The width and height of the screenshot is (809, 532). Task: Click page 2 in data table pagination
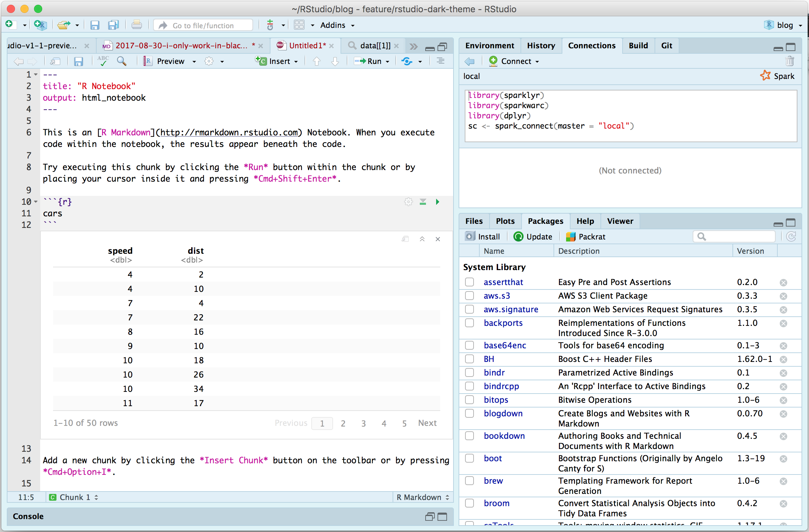pyautogui.click(x=343, y=423)
